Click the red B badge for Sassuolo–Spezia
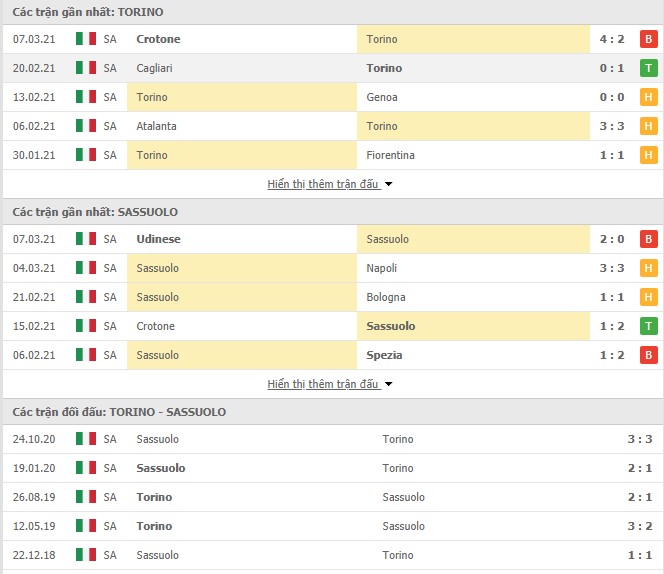This screenshot has width=664, height=574. coord(648,355)
